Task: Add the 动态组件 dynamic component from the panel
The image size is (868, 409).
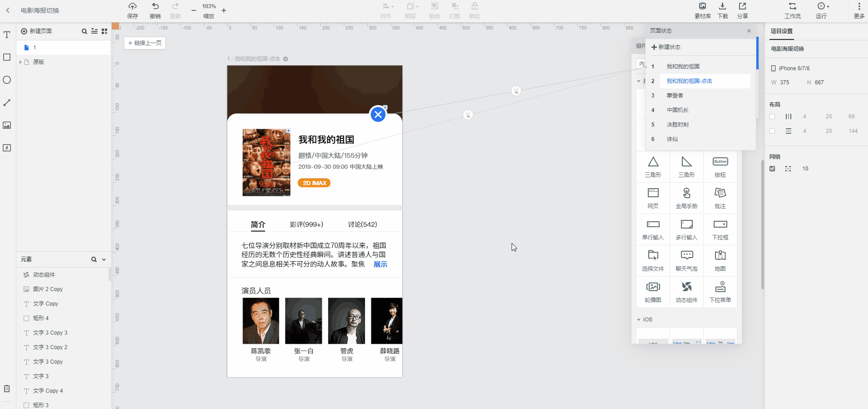Action: (686, 292)
